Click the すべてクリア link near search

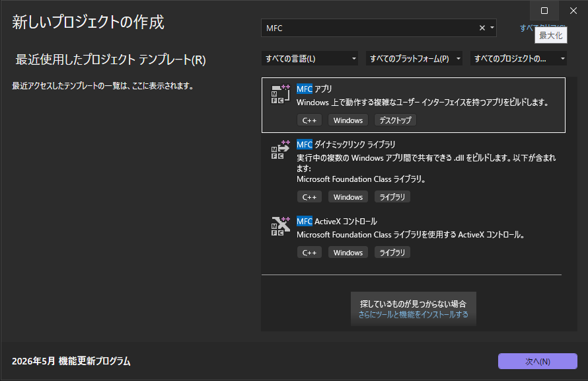point(527,28)
